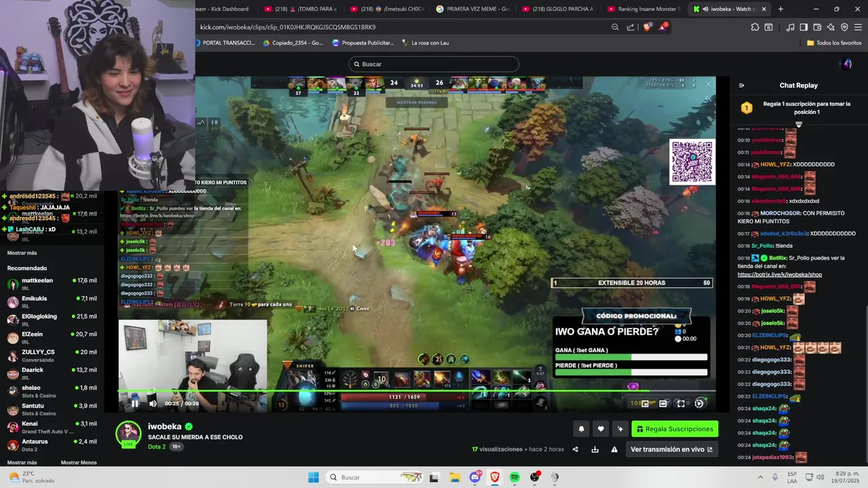Close the iwobeka Kick tab
Image resolution: width=868 pixels, height=488 pixels.
click(764, 9)
